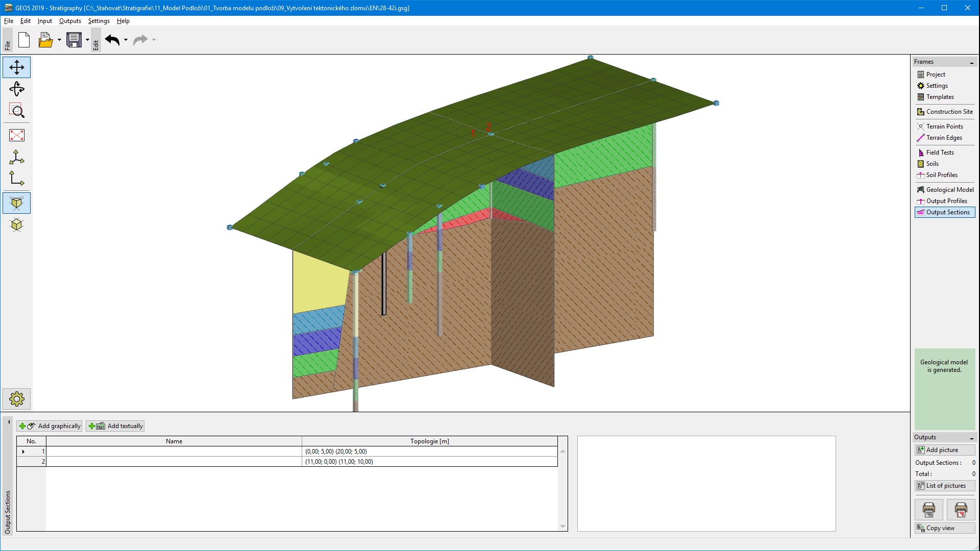Select section row 2 in the table
980x551 pixels.
(174, 462)
